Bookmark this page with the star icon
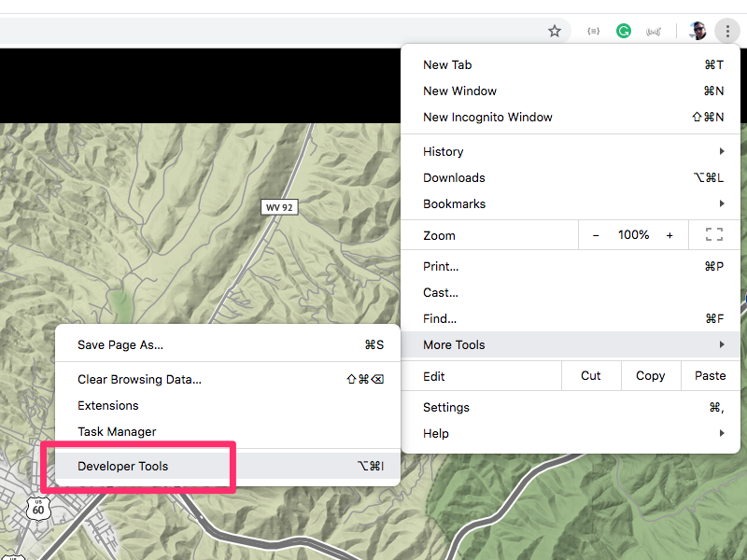The width and height of the screenshot is (747, 560). coord(555,31)
